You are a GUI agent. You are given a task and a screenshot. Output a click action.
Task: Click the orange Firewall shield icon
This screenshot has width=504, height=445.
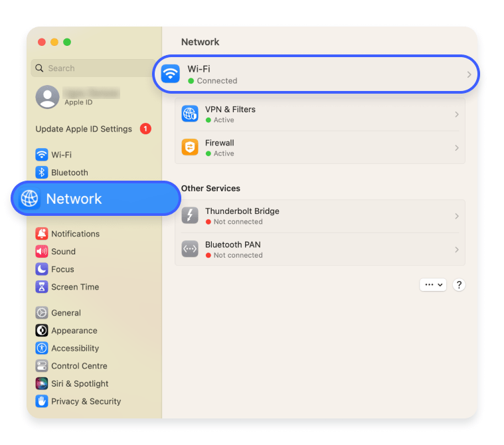click(190, 147)
